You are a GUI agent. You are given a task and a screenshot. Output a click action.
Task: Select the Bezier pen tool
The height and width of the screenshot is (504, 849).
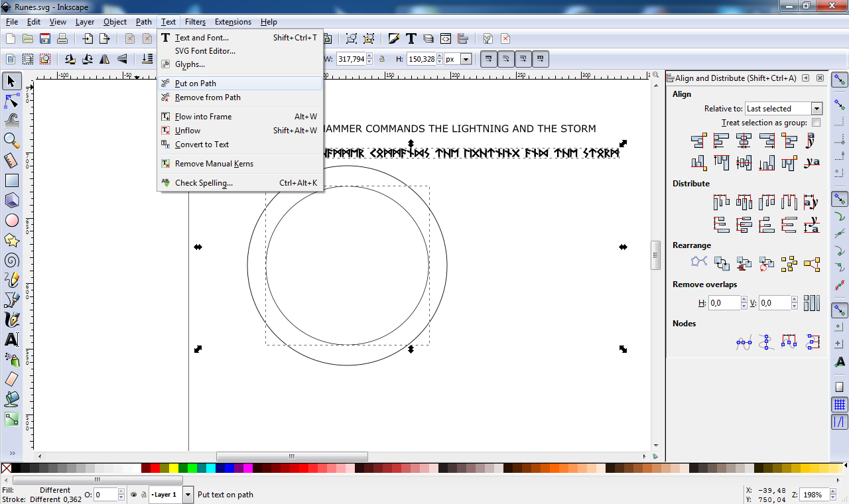point(11,300)
